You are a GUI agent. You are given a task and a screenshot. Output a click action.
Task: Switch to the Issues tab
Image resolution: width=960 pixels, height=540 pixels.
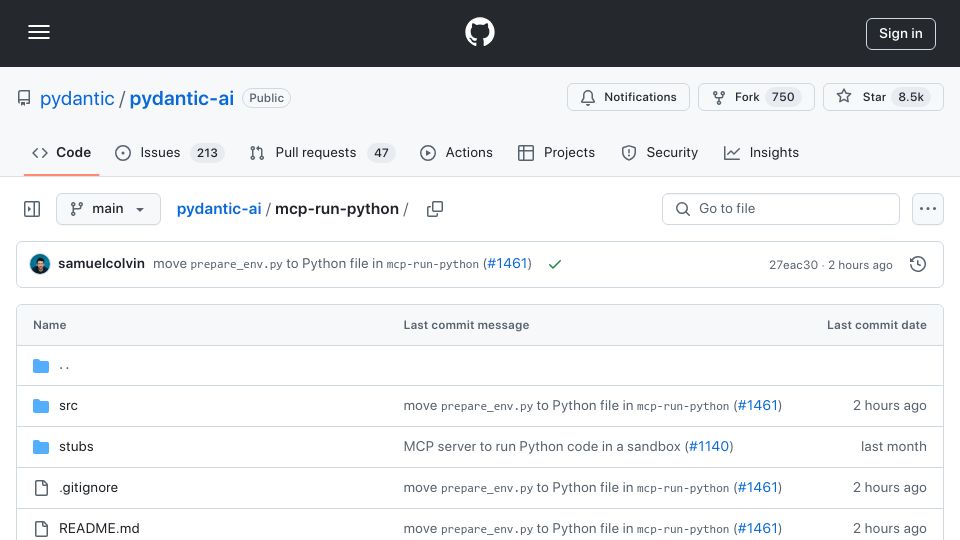coord(169,152)
